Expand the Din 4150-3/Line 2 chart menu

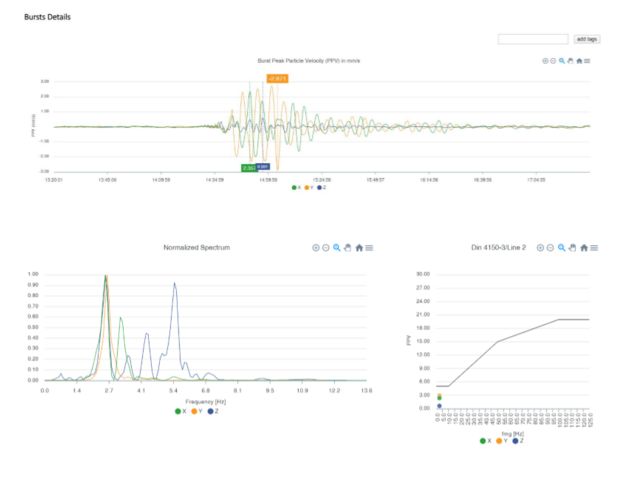pos(595,247)
